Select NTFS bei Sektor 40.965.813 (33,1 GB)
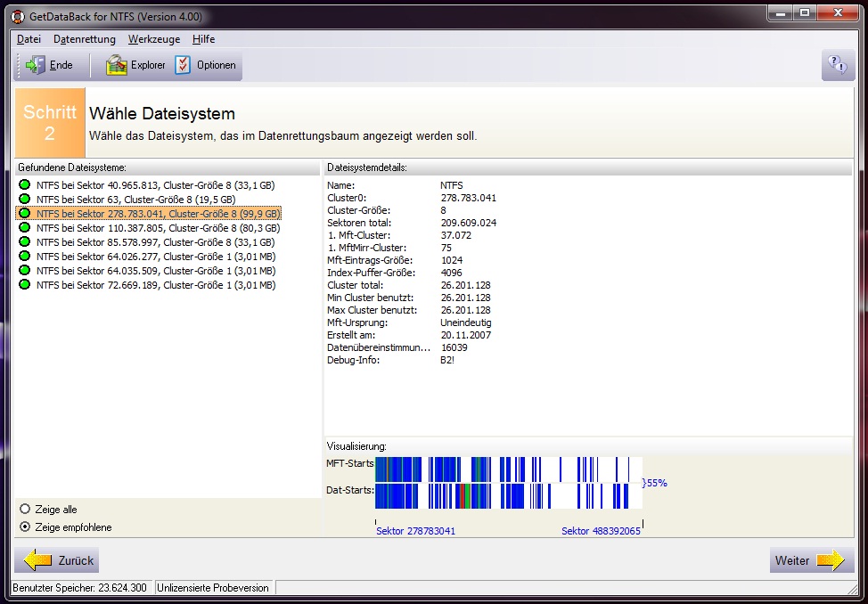868x604 pixels. tap(156, 185)
